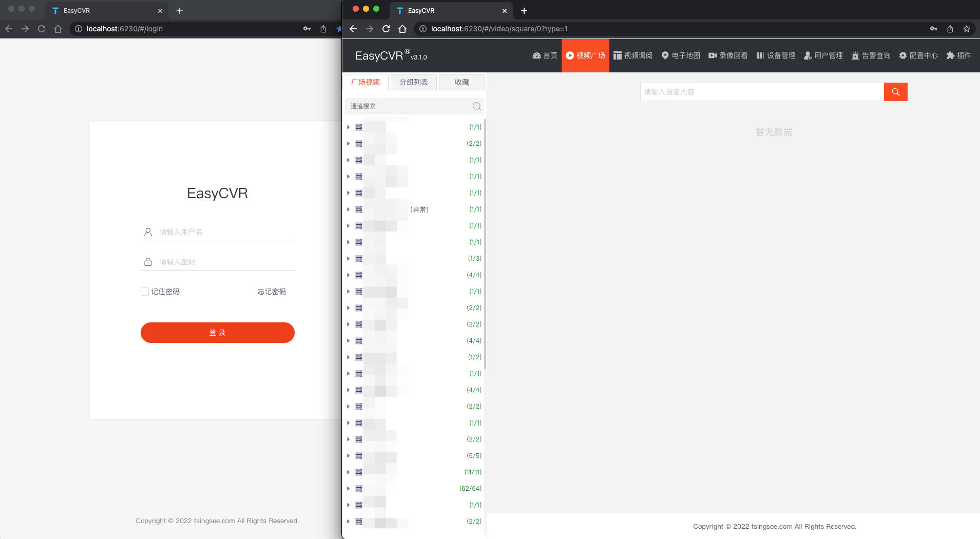This screenshot has width=980, height=539.
Task: Go forward in the login browser window
Action: [25, 29]
